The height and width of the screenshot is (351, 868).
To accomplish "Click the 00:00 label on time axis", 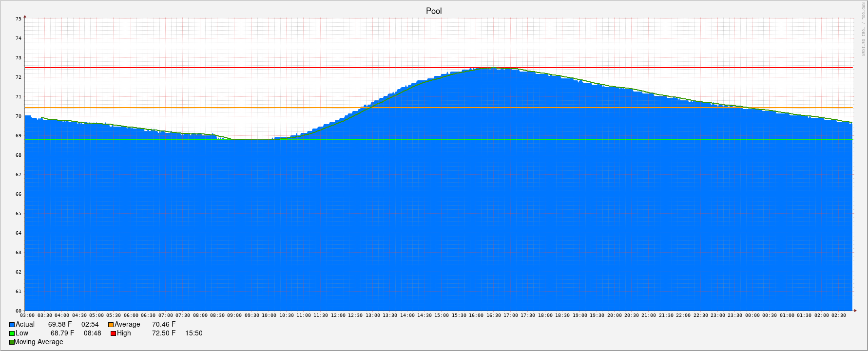I will tap(752, 315).
